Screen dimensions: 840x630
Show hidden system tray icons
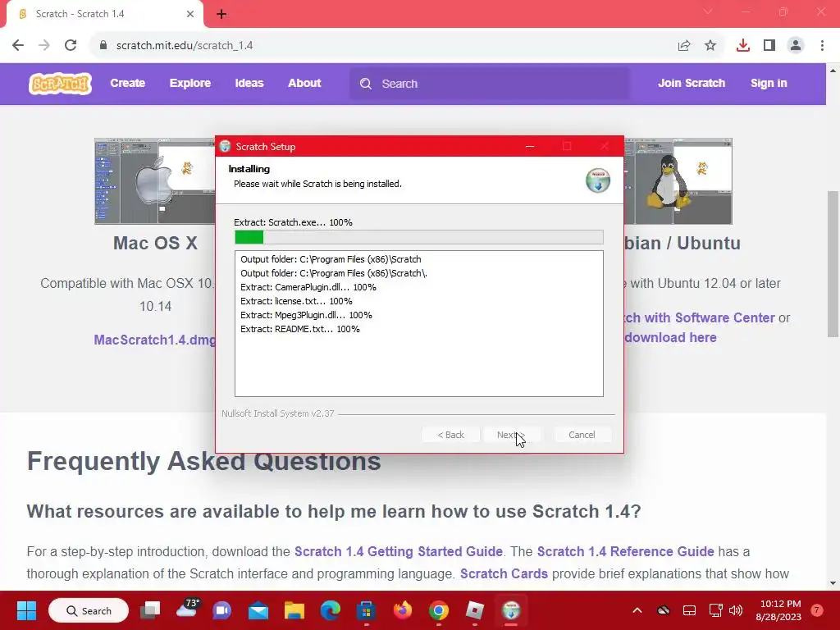click(637, 610)
